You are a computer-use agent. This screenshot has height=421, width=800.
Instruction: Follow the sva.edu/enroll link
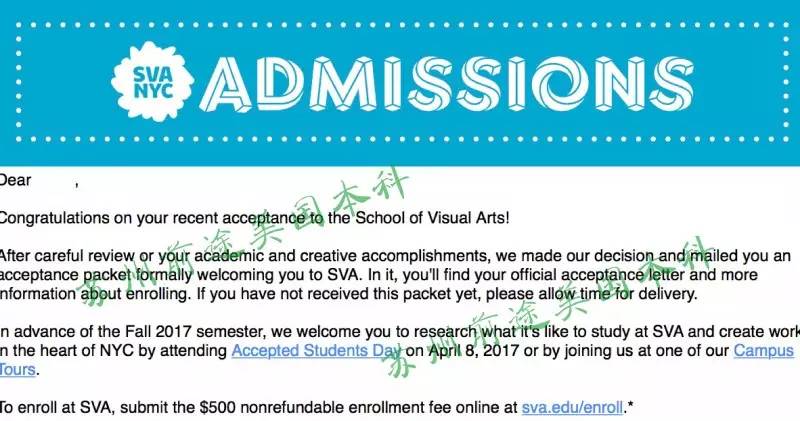point(572,407)
